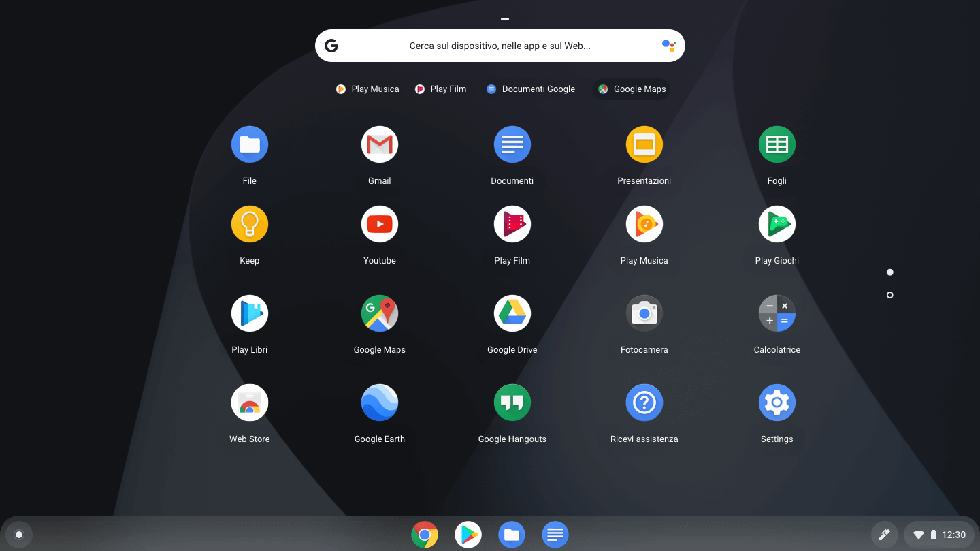The width and height of the screenshot is (980, 551).
Task: Open Presentazioni app
Action: [644, 144]
